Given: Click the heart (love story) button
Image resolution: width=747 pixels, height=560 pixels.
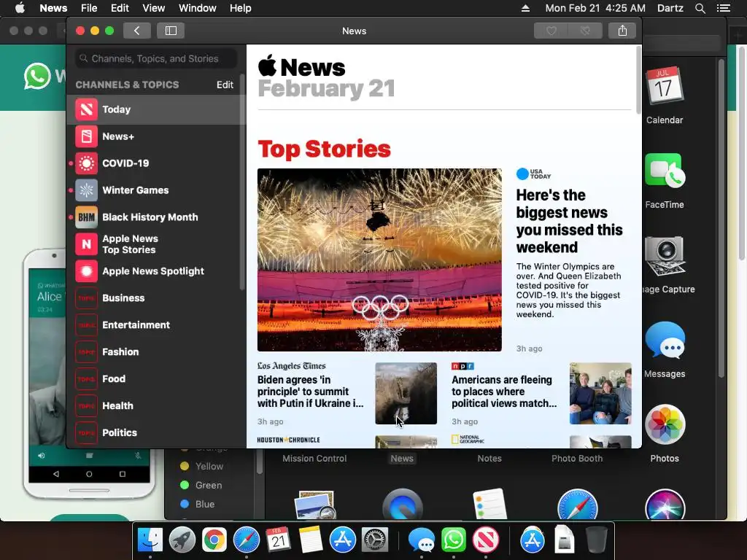Looking at the screenshot, I should point(551,31).
